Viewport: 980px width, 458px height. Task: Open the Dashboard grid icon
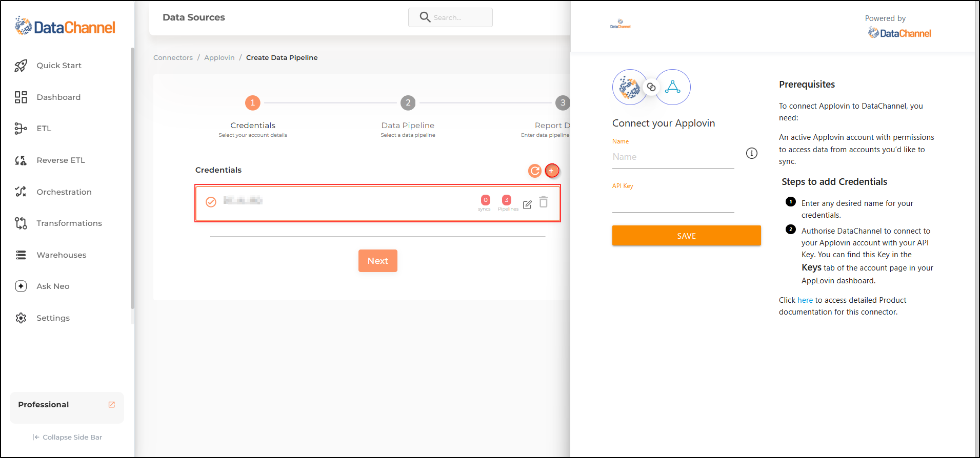coord(21,97)
